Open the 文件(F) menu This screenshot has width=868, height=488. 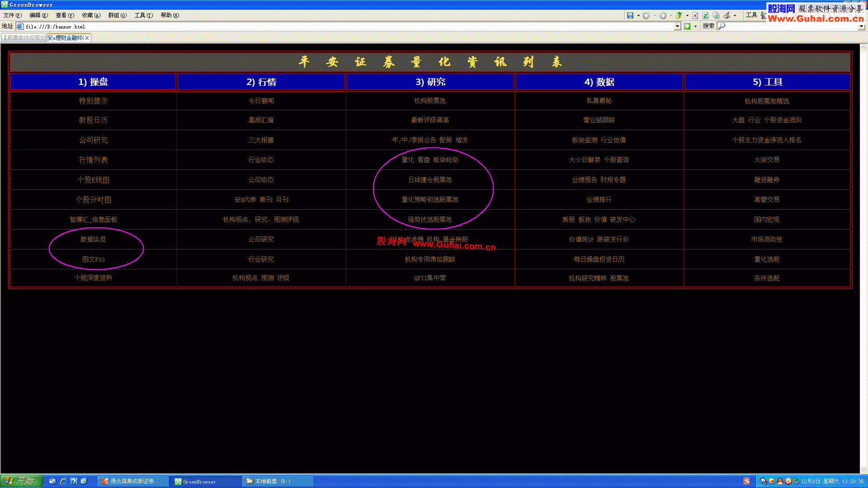12,15
